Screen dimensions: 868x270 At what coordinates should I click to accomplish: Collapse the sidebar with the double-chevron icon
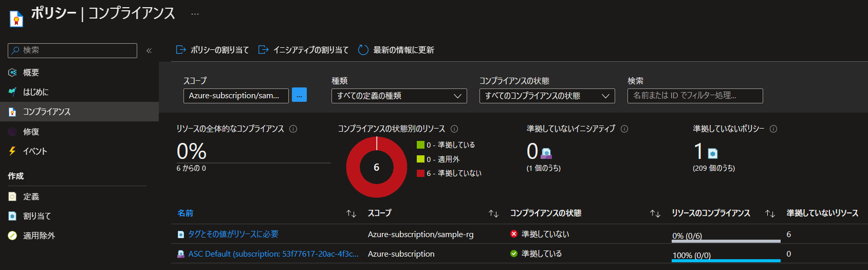(x=149, y=50)
